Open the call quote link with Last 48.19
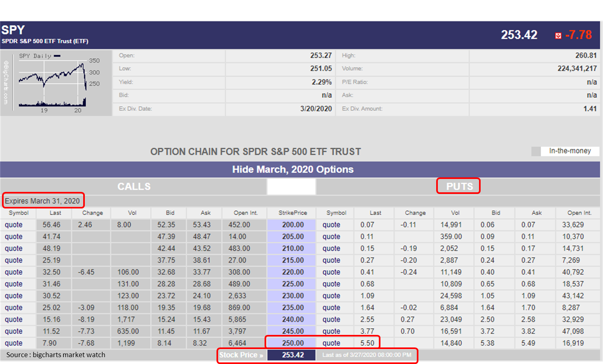This screenshot has width=603, height=364. pyautogui.click(x=14, y=248)
